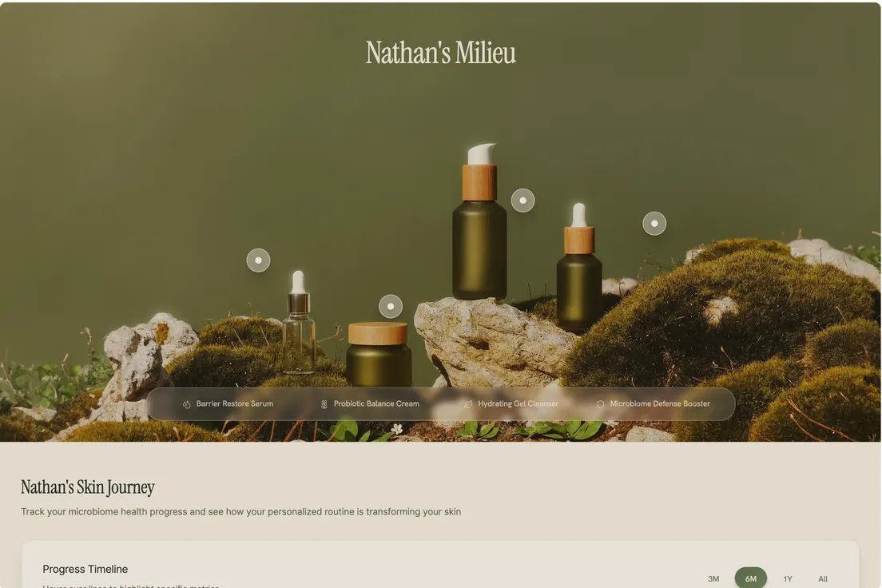Switch timeline range to 1Y
The width and height of the screenshot is (882, 588).
[x=788, y=578]
